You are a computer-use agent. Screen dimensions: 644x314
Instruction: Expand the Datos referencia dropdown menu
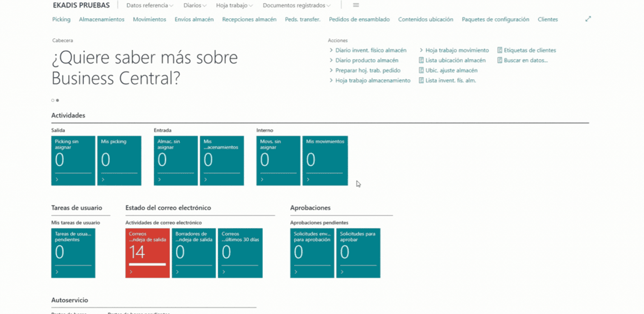pos(149,5)
